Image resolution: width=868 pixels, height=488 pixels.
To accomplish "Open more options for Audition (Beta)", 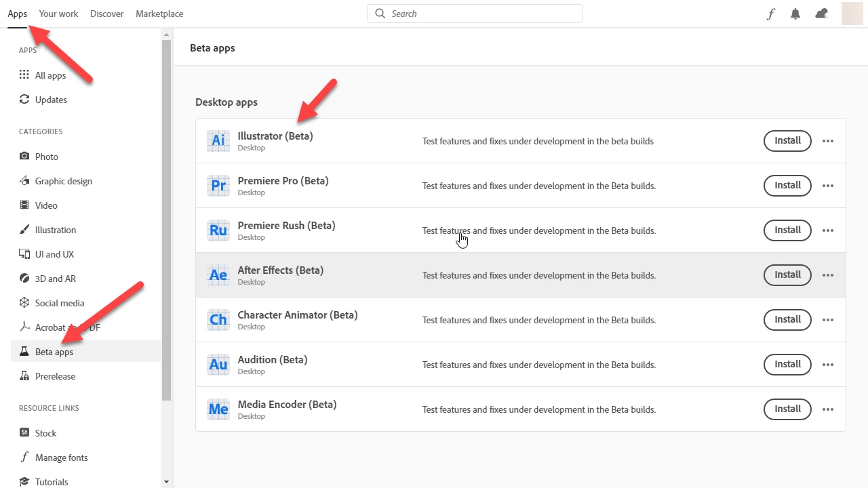I will [x=828, y=365].
